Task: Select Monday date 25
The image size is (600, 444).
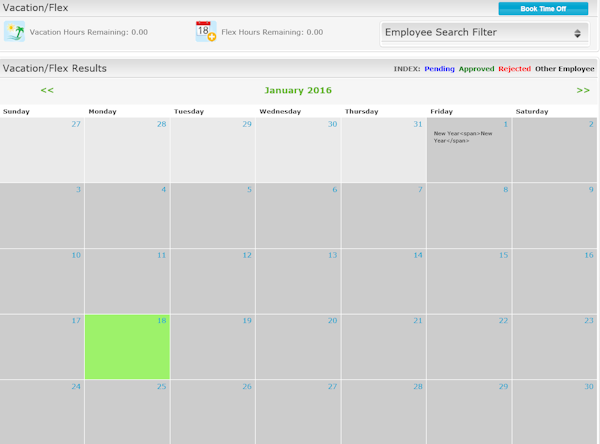Action: click(x=127, y=412)
